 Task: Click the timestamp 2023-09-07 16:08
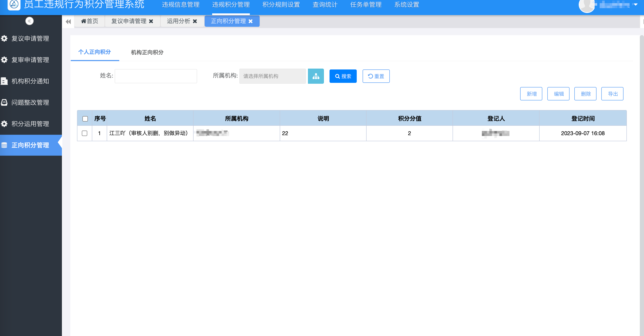[x=583, y=133]
